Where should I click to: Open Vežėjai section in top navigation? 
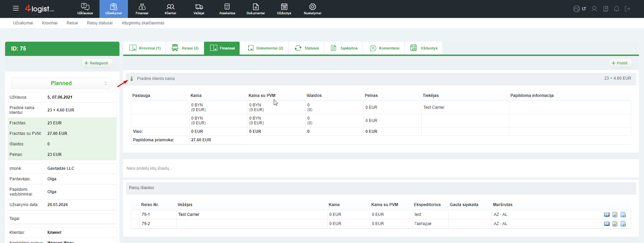pyautogui.click(x=199, y=9)
